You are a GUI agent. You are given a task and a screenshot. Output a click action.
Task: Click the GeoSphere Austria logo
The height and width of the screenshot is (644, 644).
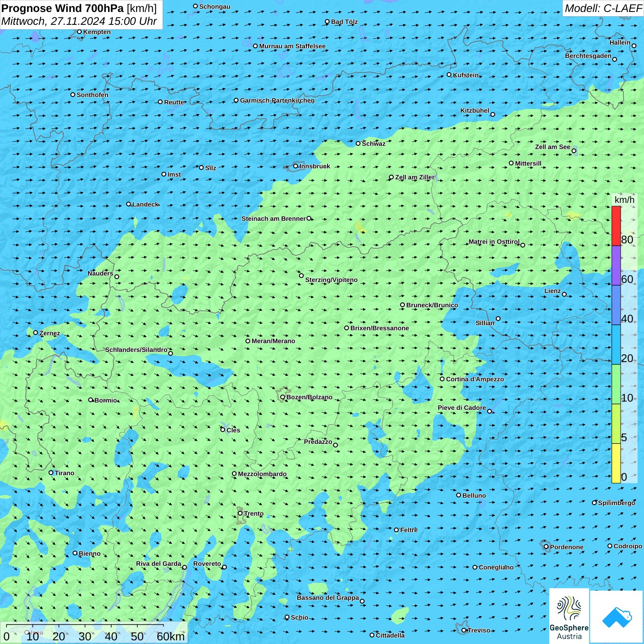coord(569,616)
